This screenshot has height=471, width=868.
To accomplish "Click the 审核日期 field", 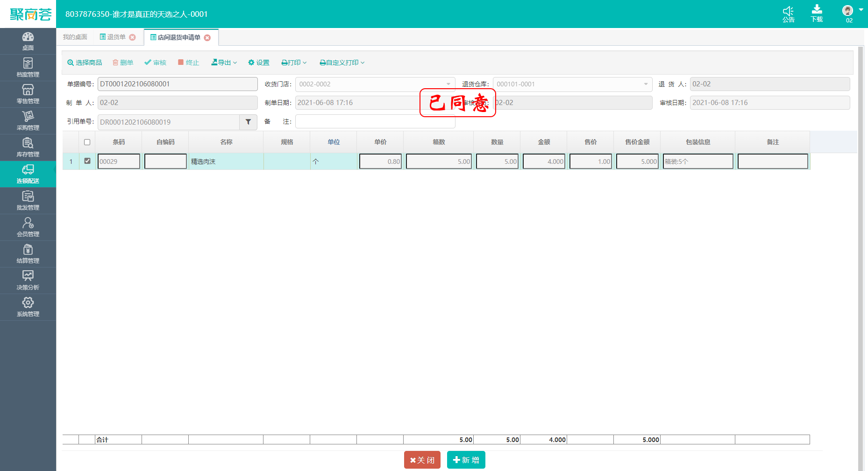I will 770,103.
